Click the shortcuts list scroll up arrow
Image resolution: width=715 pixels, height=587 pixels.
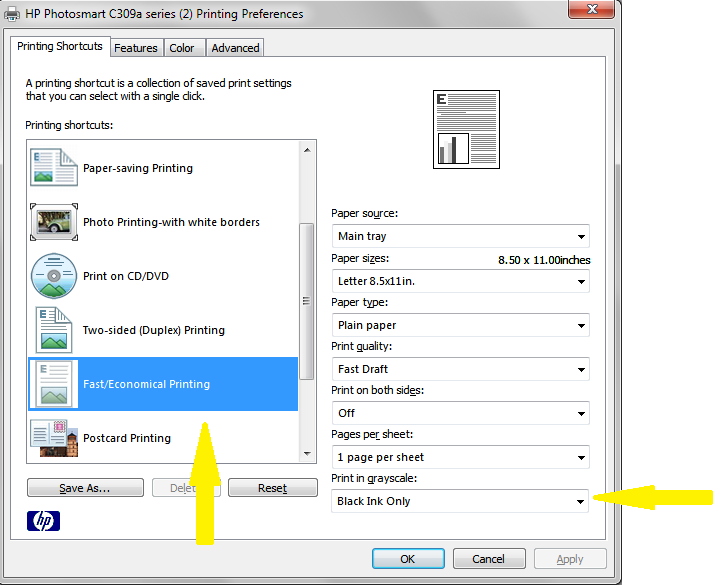[307, 150]
